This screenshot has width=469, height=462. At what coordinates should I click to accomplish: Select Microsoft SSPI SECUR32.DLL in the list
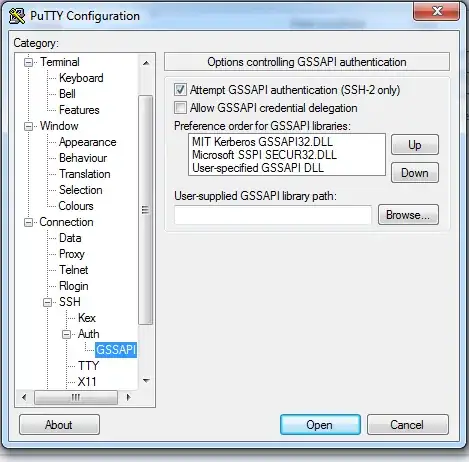pos(264,155)
